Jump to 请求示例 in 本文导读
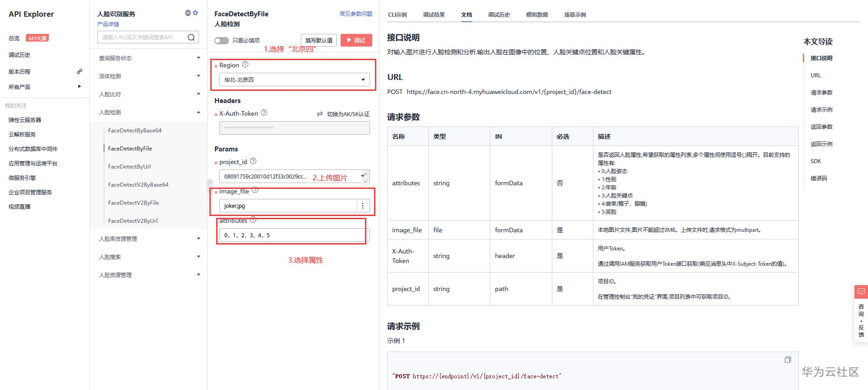The height and width of the screenshot is (390, 868). (821, 109)
